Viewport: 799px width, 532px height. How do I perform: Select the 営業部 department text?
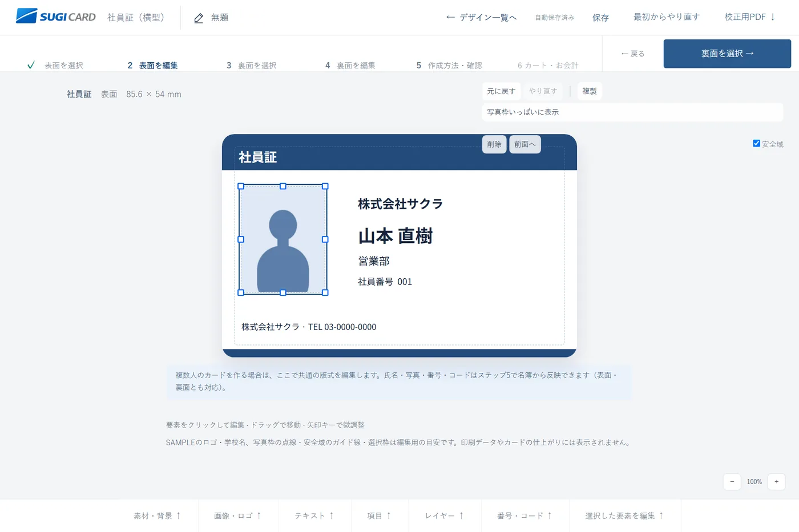tap(374, 261)
